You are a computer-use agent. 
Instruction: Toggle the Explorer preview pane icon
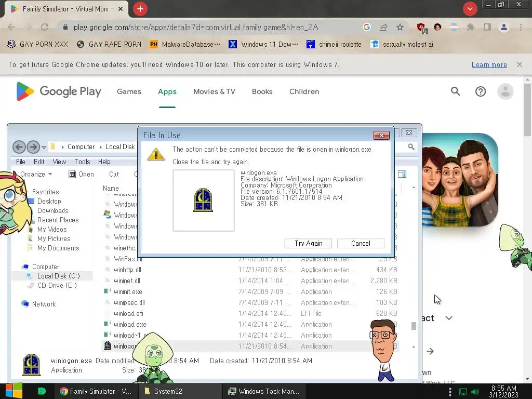click(x=402, y=174)
